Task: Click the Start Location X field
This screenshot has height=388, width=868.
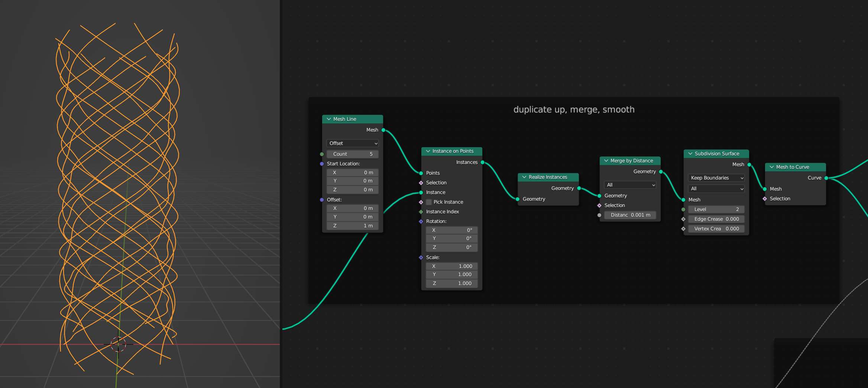Action: pos(353,173)
